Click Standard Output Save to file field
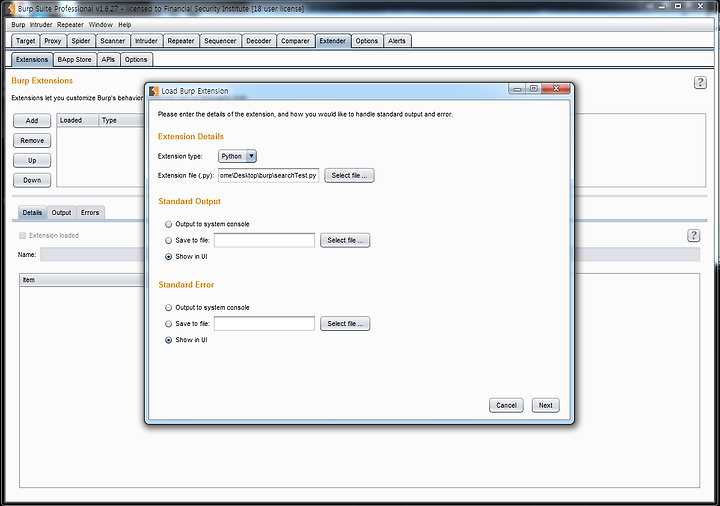 coord(264,240)
